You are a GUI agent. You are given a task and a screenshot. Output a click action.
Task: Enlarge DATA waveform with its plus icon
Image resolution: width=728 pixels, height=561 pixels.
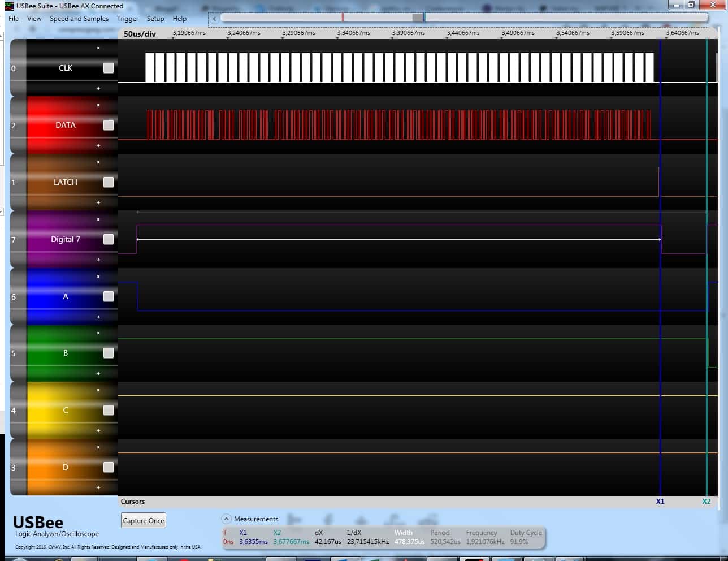(98, 145)
